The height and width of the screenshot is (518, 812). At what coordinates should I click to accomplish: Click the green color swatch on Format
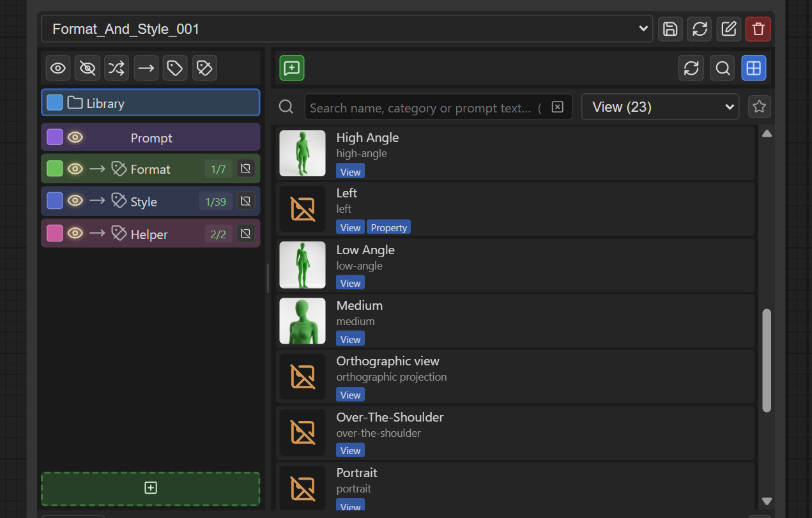coord(55,169)
